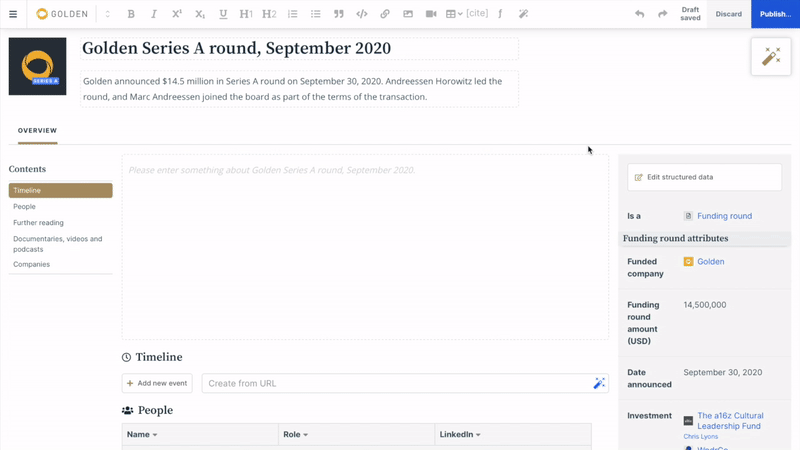Jump to People in Contents
The image size is (800, 450).
[x=24, y=207]
